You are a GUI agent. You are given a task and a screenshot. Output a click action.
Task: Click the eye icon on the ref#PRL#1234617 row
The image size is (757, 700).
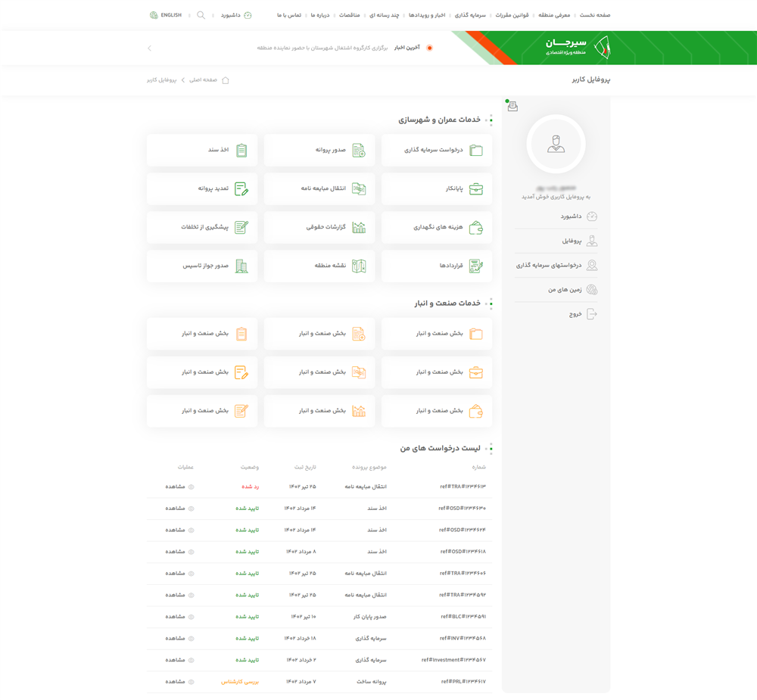click(x=192, y=682)
